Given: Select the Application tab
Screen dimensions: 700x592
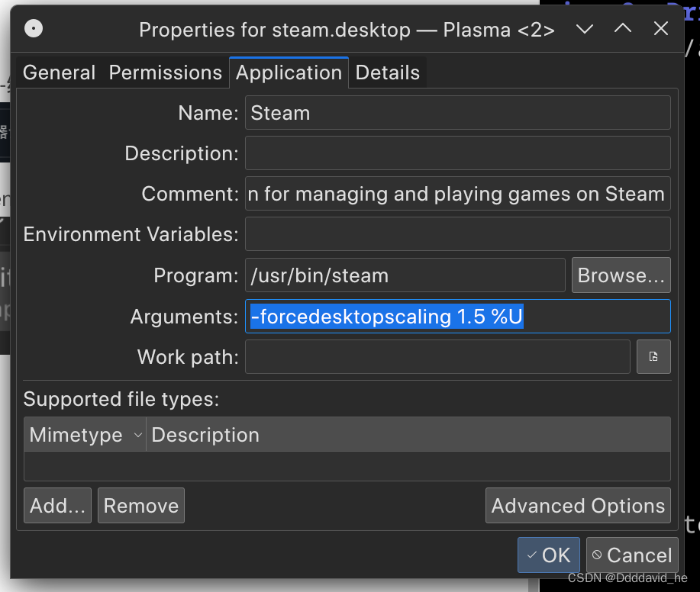Looking at the screenshot, I should click(x=289, y=72).
